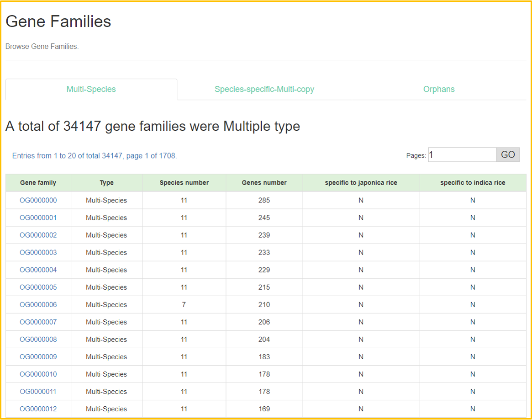The height and width of the screenshot is (420, 532).
Task: Switch to the Orphans tab
Action: (439, 89)
